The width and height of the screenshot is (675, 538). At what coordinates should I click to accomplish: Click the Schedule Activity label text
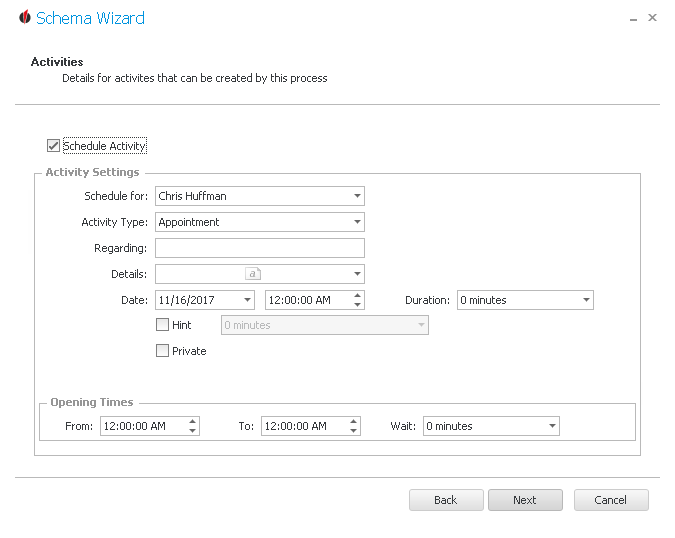pyautogui.click(x=105, y=146)
